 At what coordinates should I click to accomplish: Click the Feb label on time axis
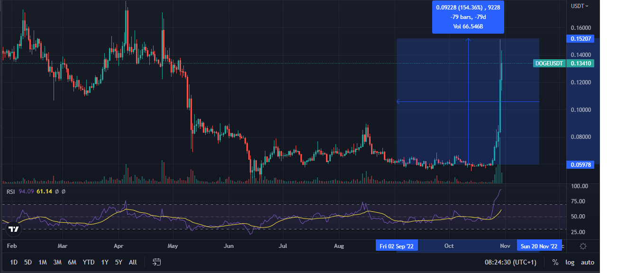click(x=13, y=246)
